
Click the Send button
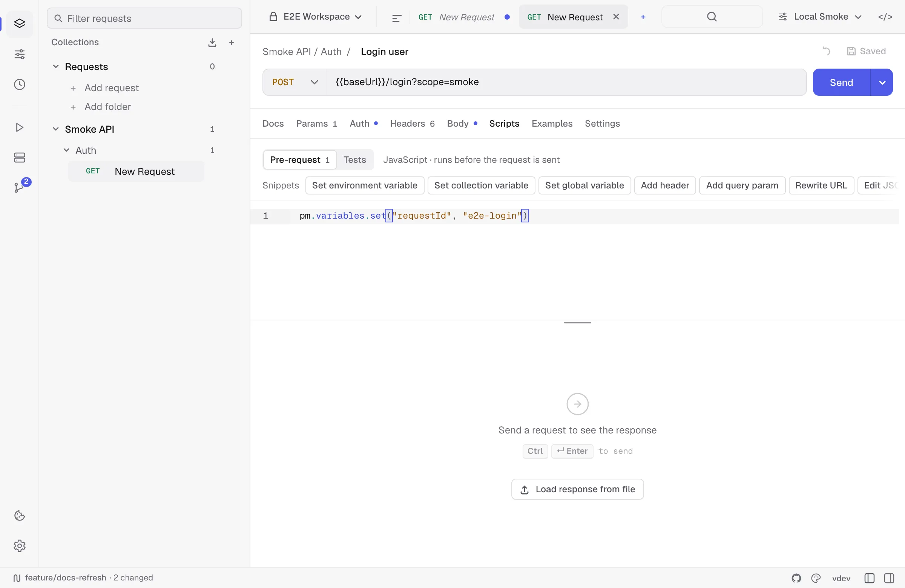pyautogui.click(x=841, y=83)
